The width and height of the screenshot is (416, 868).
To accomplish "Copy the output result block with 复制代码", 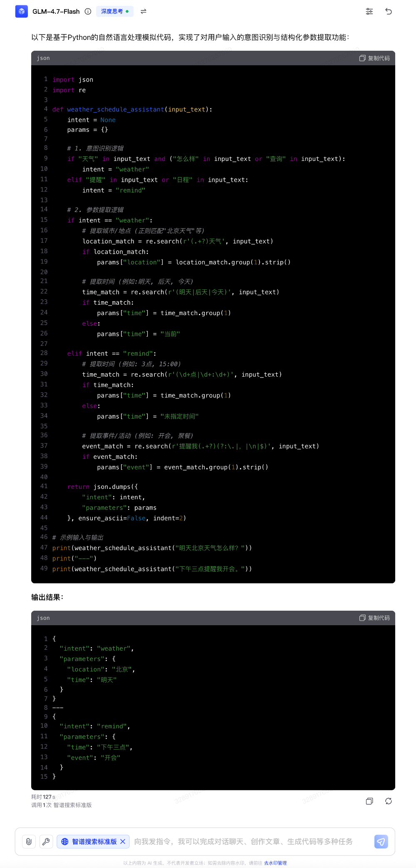I will 374,618.
